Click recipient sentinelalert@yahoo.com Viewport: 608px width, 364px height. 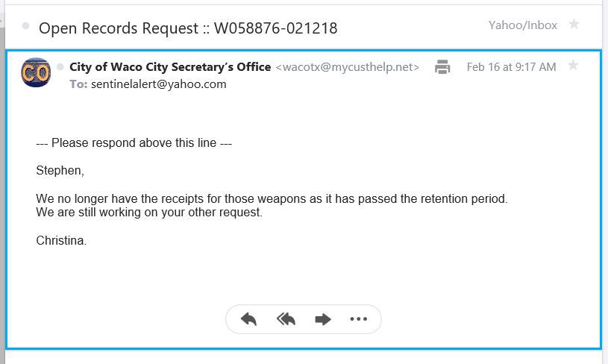158,84
